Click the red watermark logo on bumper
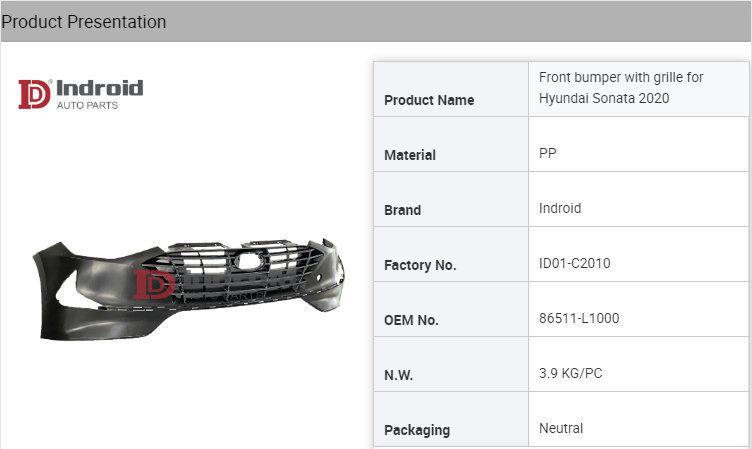 coord(154,283)
